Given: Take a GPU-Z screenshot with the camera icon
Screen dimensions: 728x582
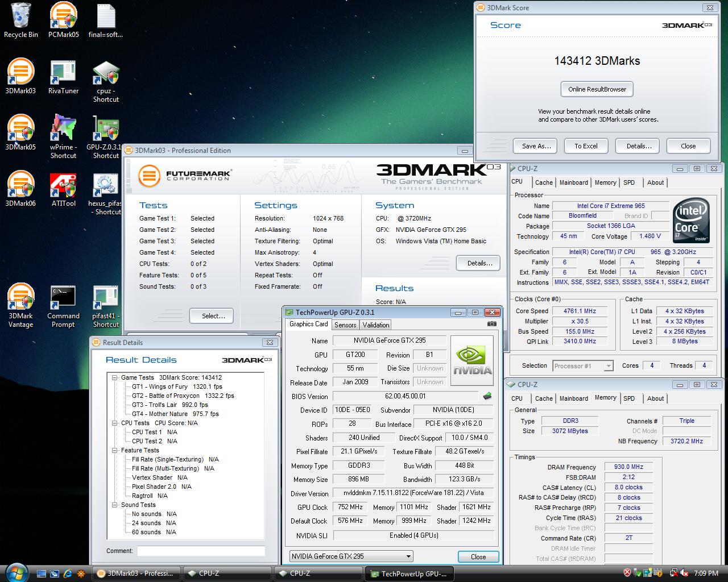Looking at the screenshot, I should 492,324.
